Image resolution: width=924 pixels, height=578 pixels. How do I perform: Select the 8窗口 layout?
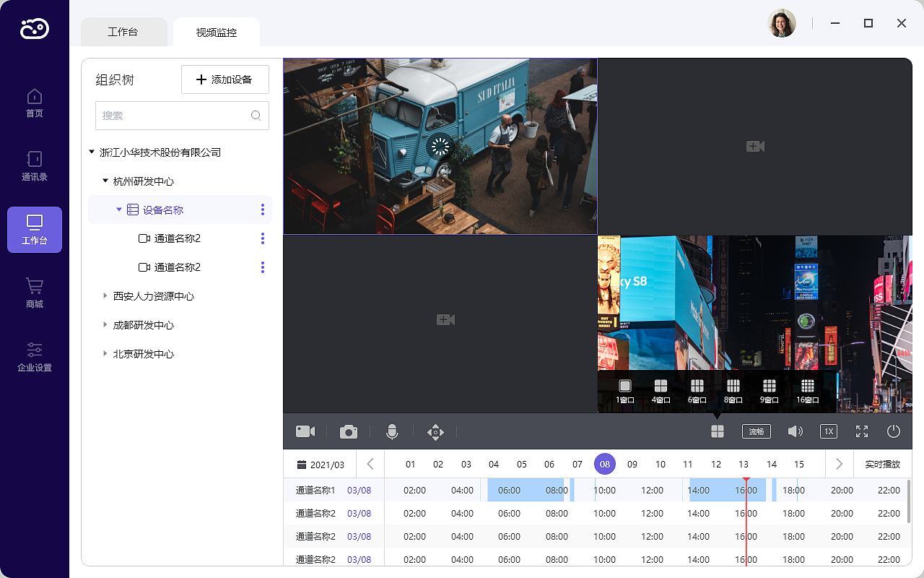coord(733,391)
